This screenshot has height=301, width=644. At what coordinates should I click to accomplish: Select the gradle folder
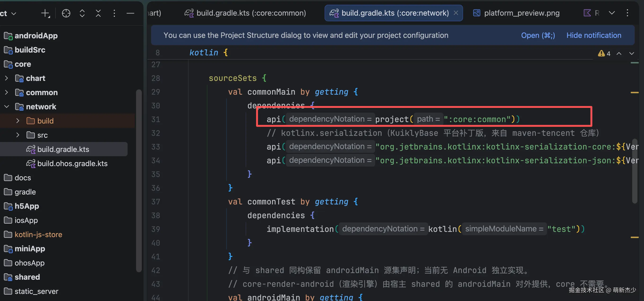(x=20, y=192)
